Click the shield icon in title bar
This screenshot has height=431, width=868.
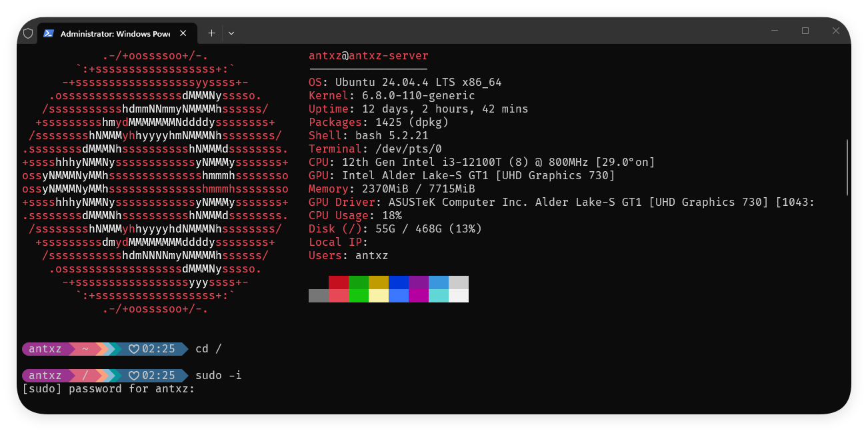pos(28,33)
